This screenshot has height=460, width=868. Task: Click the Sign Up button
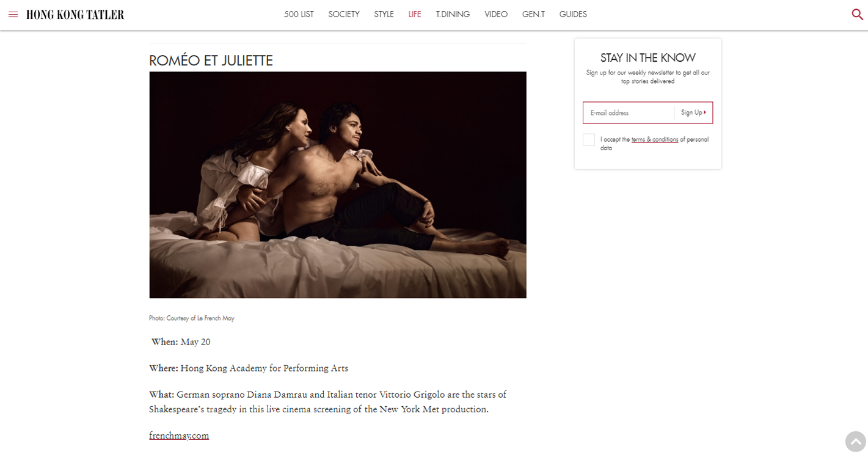[x=693, y=112]
